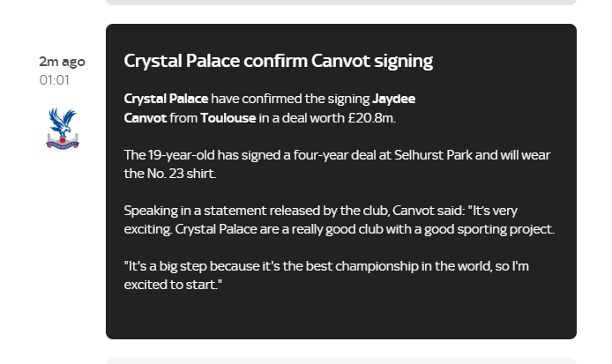Image resolution: width=612 pixels, height=364 pixels.
Task: Click the '01:01' post time
Action: (x=55, y=80)
